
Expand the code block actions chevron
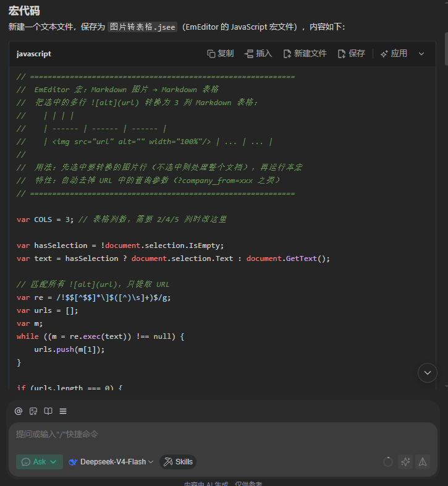coord(421,54)
